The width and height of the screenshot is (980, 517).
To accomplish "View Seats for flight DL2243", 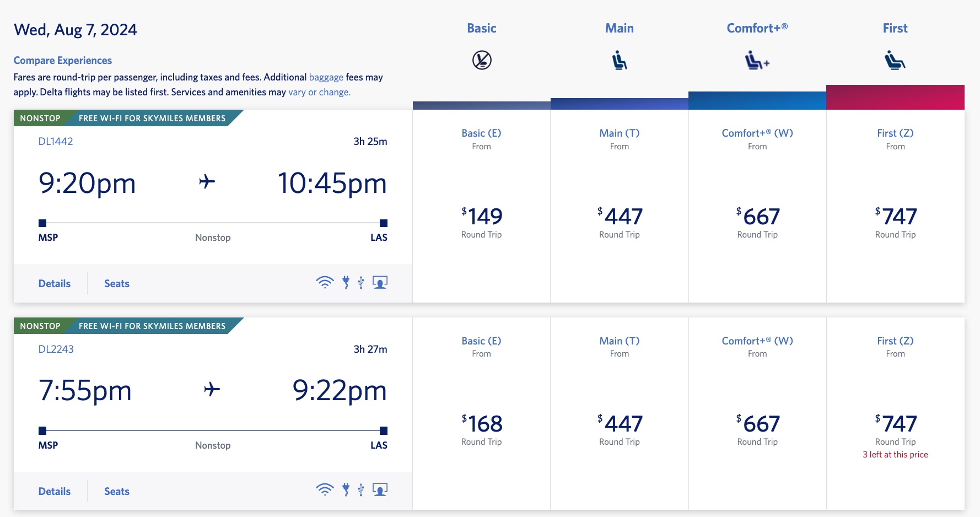I will point(116,491).
